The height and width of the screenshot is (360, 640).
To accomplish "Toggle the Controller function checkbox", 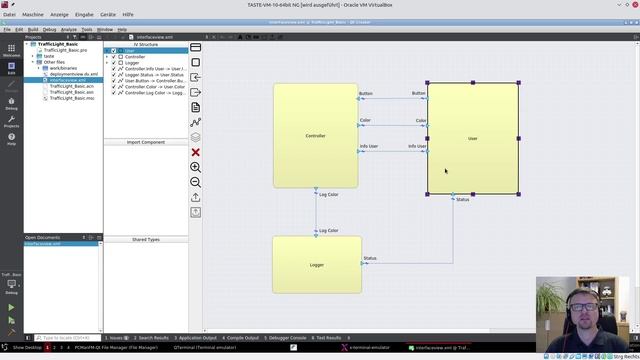I will click(114, 57).
